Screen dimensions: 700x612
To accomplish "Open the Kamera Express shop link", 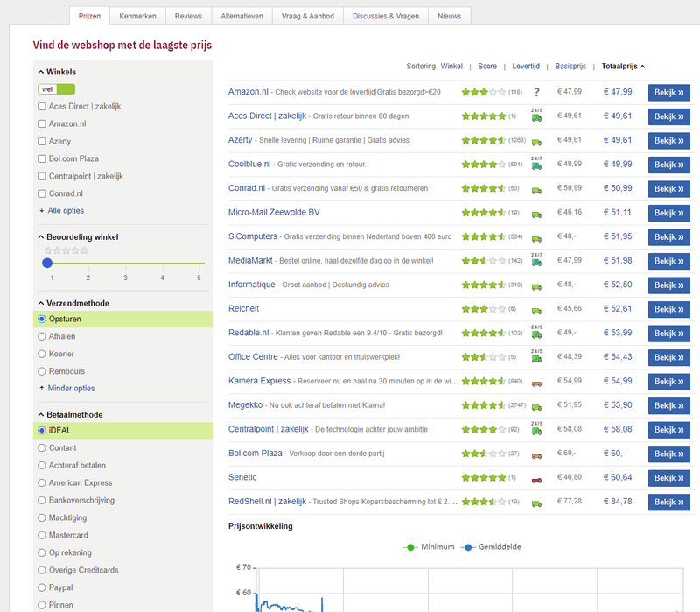I will click(259, 381).
